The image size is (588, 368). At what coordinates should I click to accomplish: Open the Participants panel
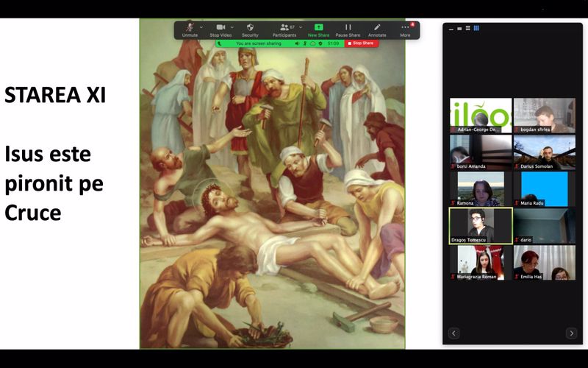click(x=284, y=29)
